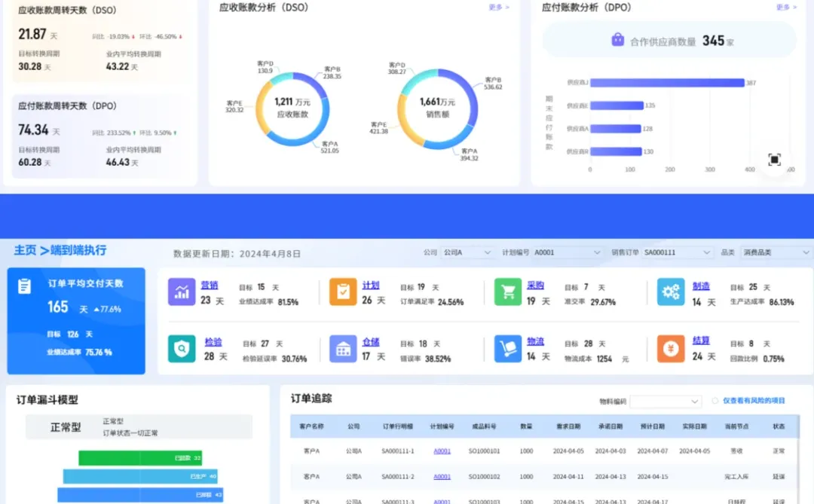Viewport: 814px width, 504px height.
Task: Click the 已生产 40 funnel bar
Action: point(140,476)
